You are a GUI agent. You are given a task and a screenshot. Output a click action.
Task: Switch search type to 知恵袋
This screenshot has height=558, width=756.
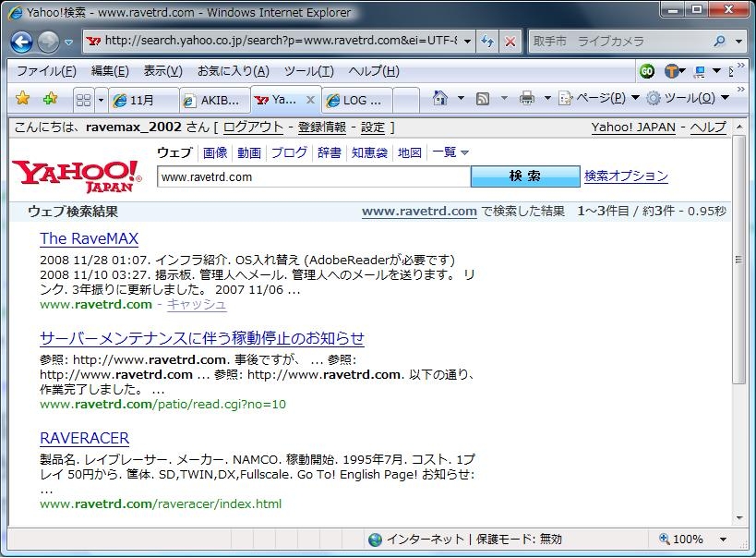point(369,152)
